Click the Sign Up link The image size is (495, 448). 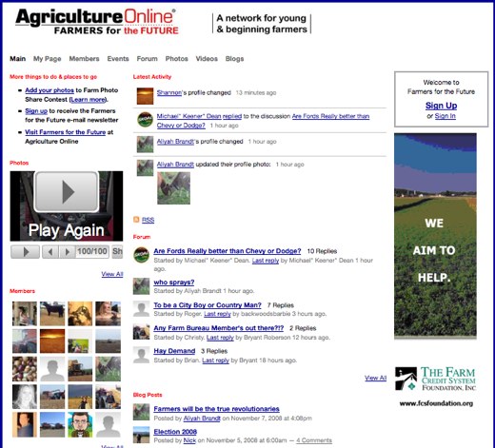pos(441,106)
